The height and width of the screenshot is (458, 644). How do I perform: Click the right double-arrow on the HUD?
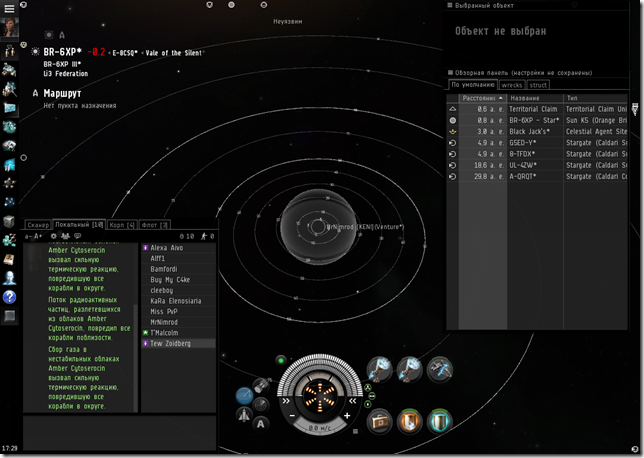(353, 400)
